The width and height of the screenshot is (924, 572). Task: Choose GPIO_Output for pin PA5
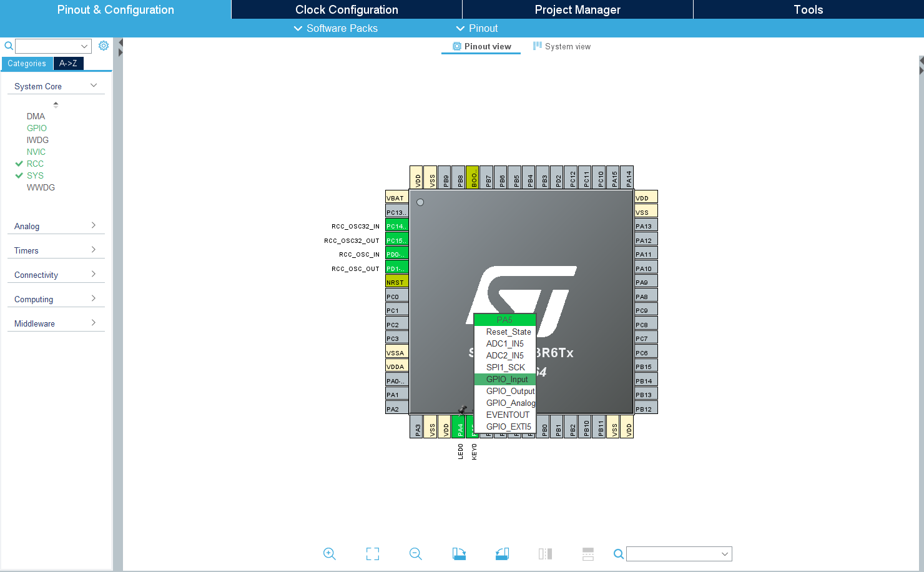click(x=505, y=391)
